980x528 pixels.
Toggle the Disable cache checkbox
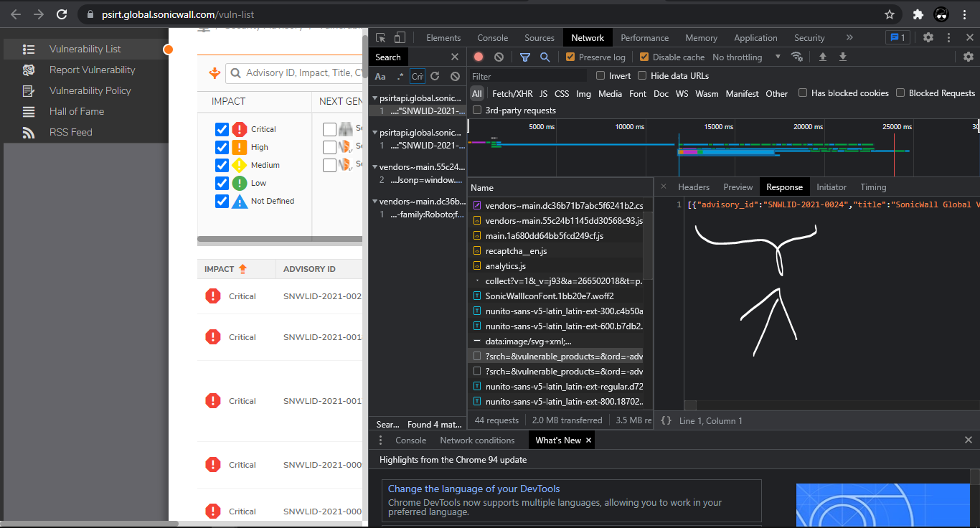644,57
